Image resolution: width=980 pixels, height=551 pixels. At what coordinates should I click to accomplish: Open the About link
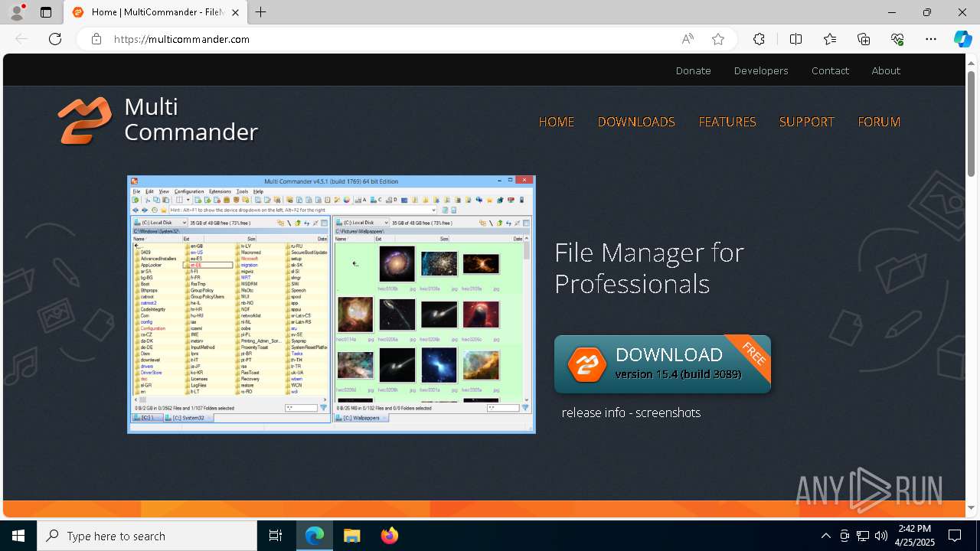pyautogui.click(x=886, y=70)
